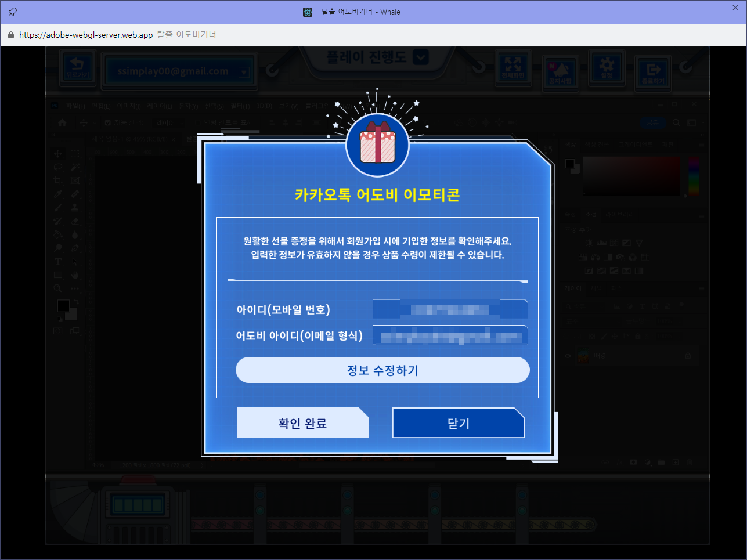Toggle the 자동 선택 checkbox in options bar
The width and height of the screenshot is (747, 560).
pyautogui.click(x=108, y=122)
